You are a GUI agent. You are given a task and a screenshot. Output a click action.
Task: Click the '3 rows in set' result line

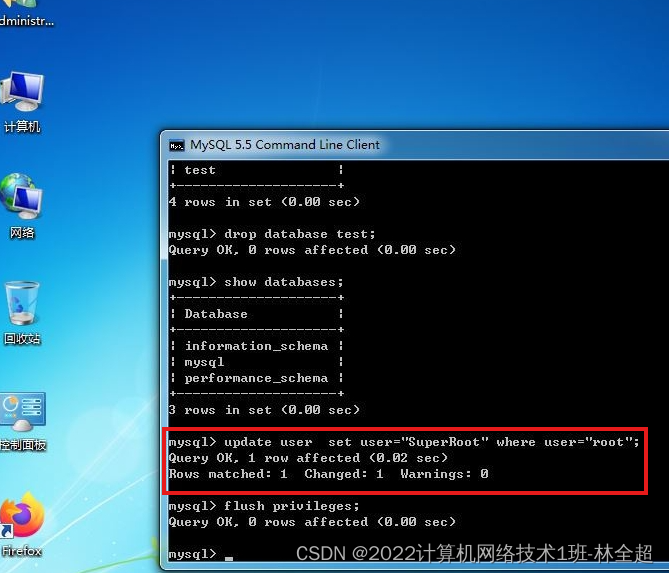(x=264, y=410)
